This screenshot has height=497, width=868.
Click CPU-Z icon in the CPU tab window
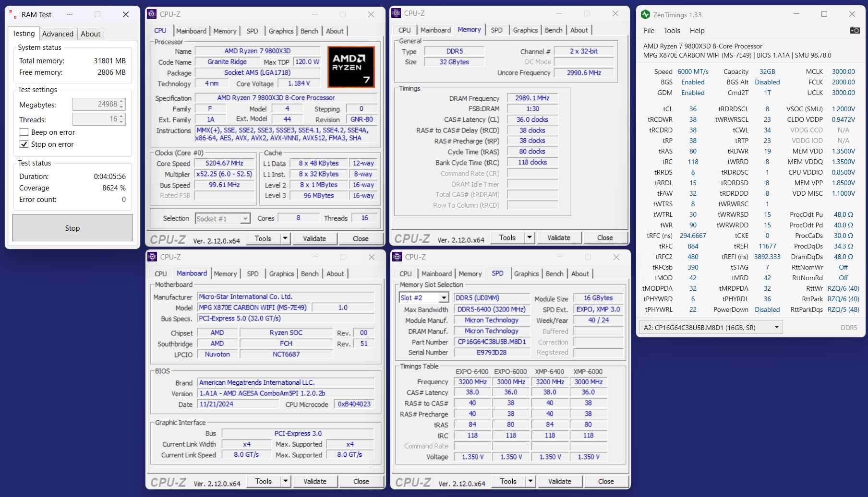point(152,14)
